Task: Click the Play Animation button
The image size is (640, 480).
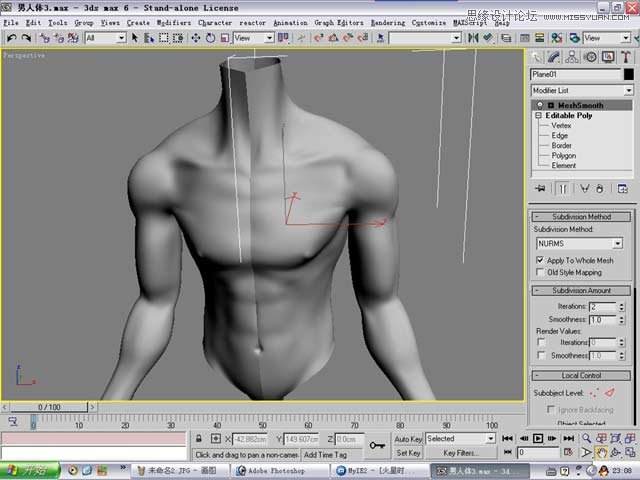Action: click(x=538, y=438)
